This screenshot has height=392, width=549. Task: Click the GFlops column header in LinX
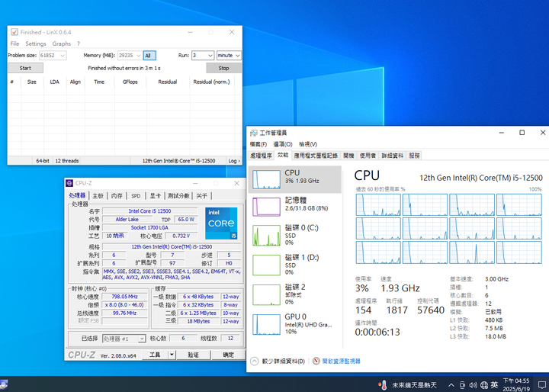[x=130, y=82]
